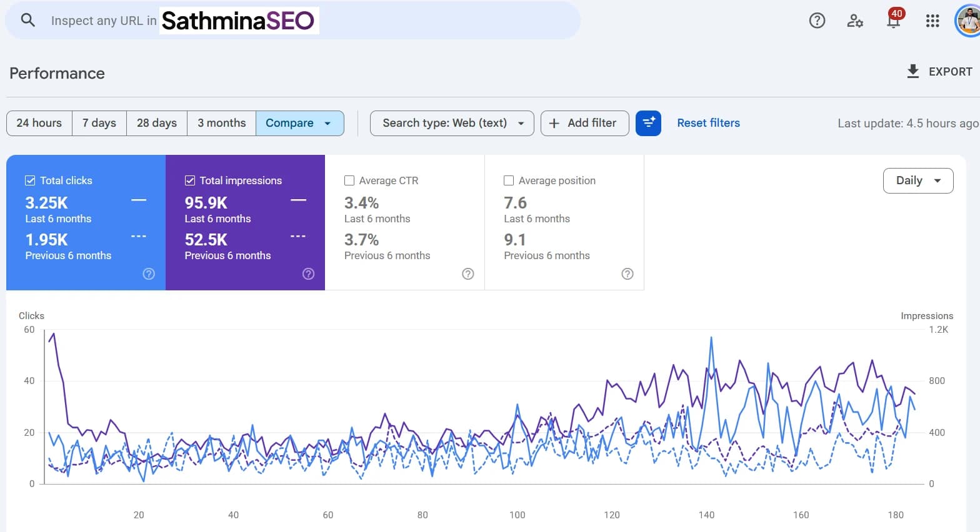
Task: Open help icon on Average CTR card
Action: (x=468, y=273)
